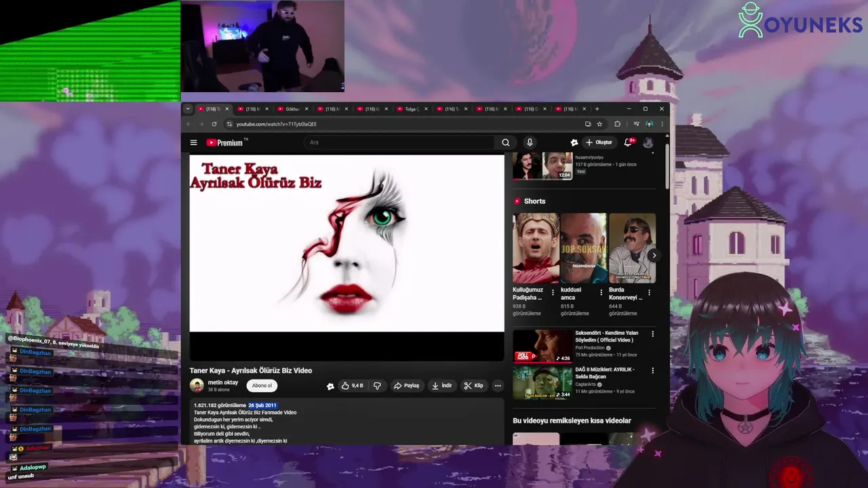The height and width of the screenshot is (488, 868).
Task: Open options for Burda Konserveyi short
Action: (x=649, y=293)
